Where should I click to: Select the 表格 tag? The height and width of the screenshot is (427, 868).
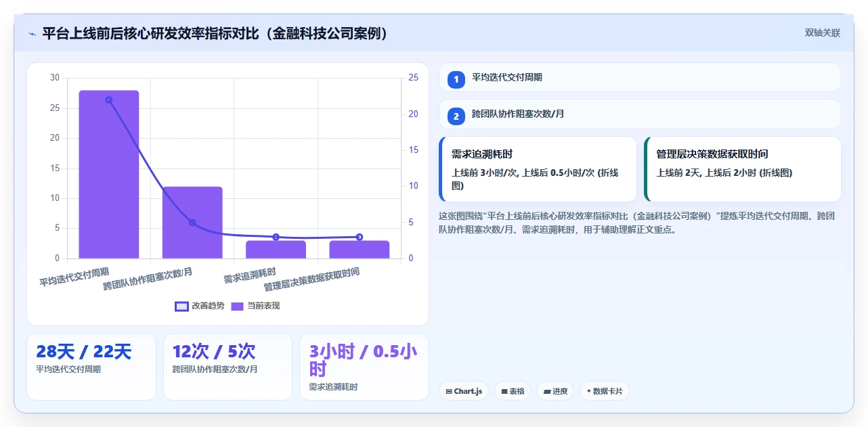513,391
